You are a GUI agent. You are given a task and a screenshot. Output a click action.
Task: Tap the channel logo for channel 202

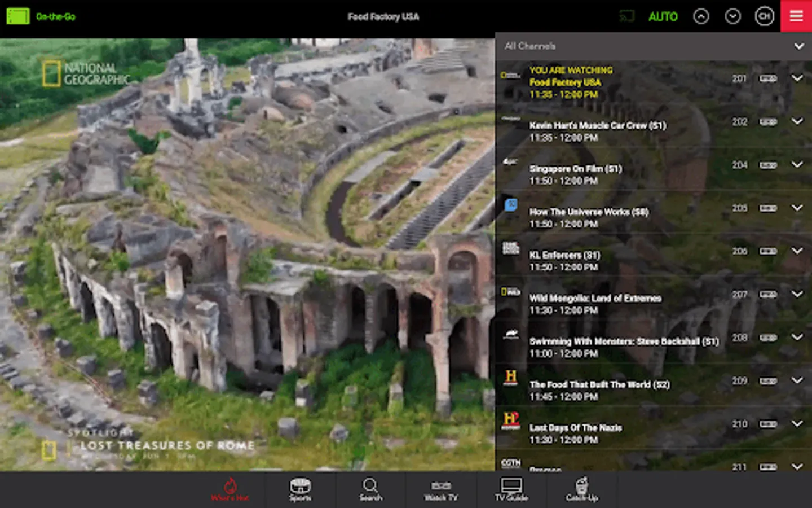click(x=511, y=119)
